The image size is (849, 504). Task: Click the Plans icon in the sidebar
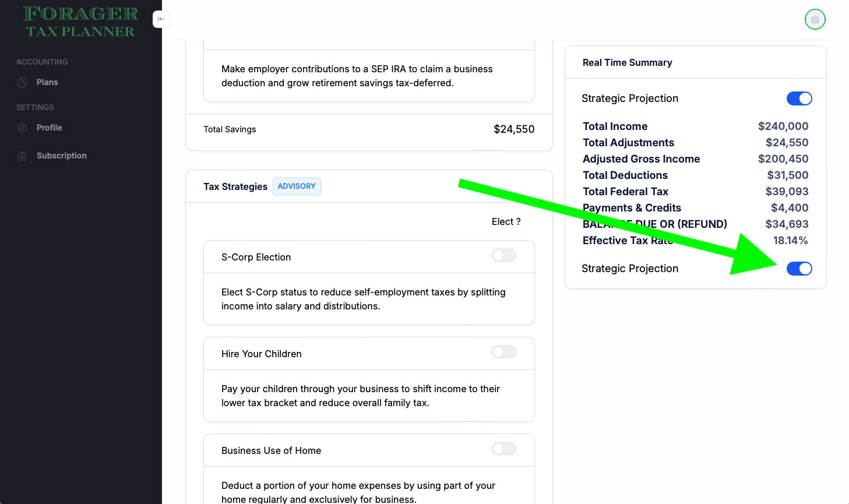point(22,82)
